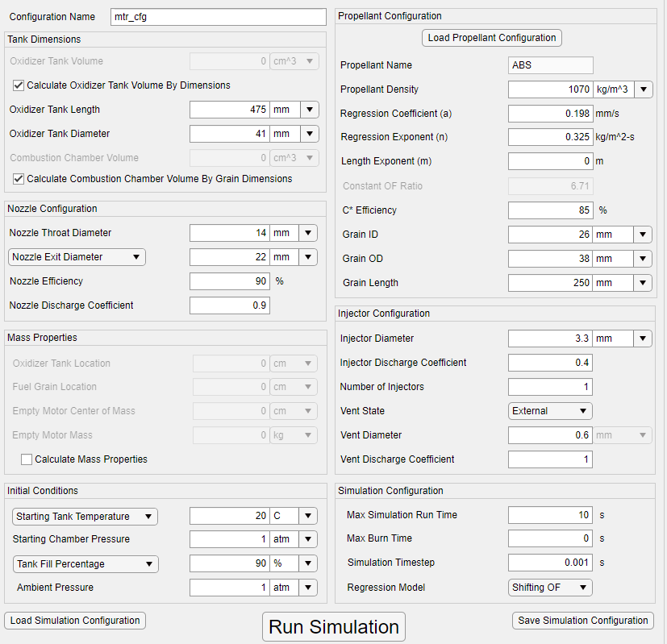The image size is (667, 644).
Task: Check the Calculate Mass Properties checkbox
Action: (27, 459)
